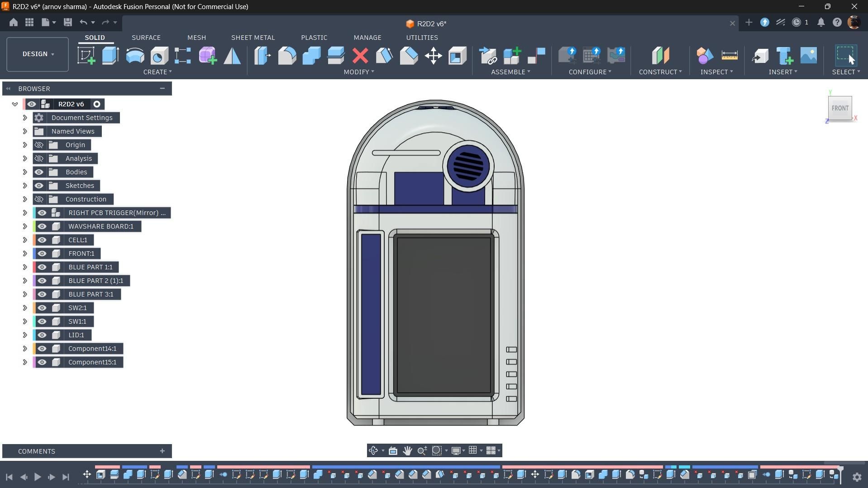This screenshot has width=868, height=488.
Task: Open notifications bell icon
Action: click(821, 22)
